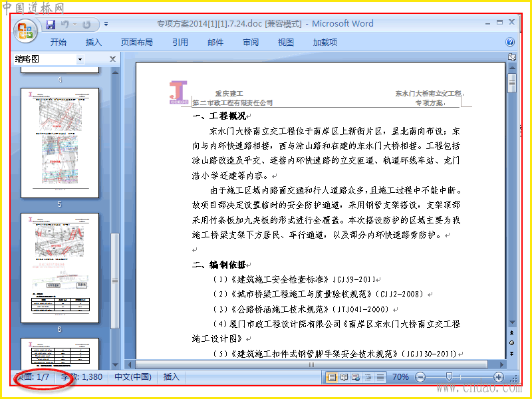Save document with floppy disk icon
The width and height of the screenshot is (532, 399).
click(51, 25)
